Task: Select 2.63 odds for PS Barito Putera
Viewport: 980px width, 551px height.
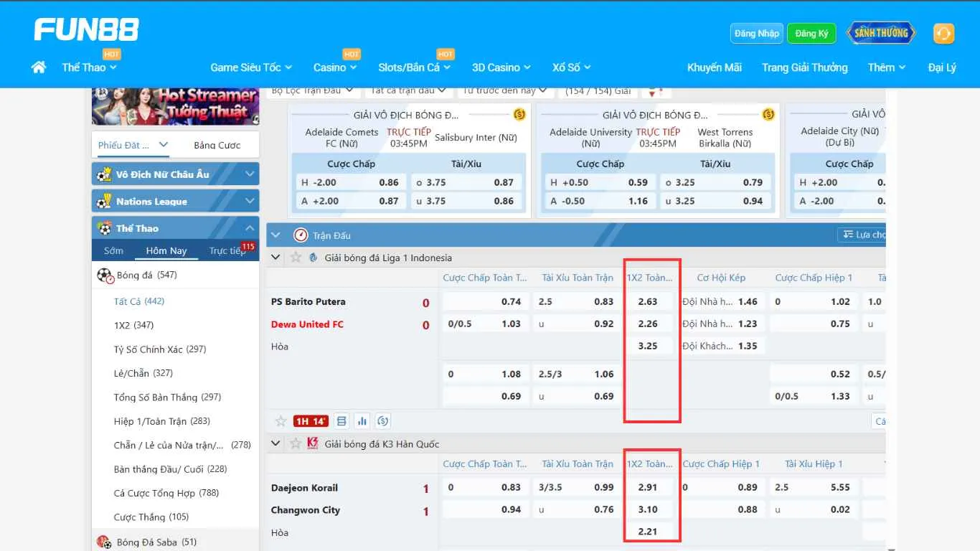Action: click(x=648, y=302)
